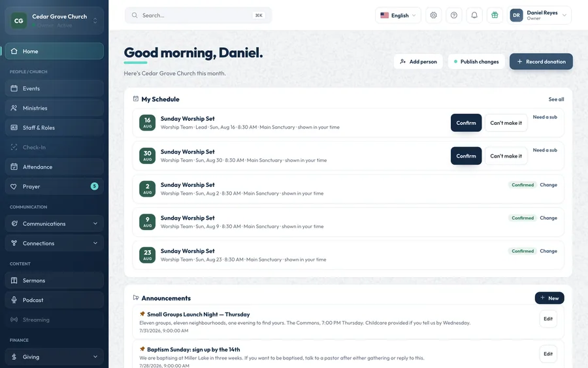Click Change on the Aug 9 row

click(548, 218)
